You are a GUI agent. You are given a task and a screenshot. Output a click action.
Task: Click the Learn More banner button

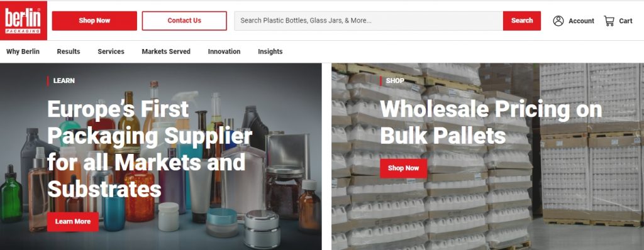[x=73, y=222]
